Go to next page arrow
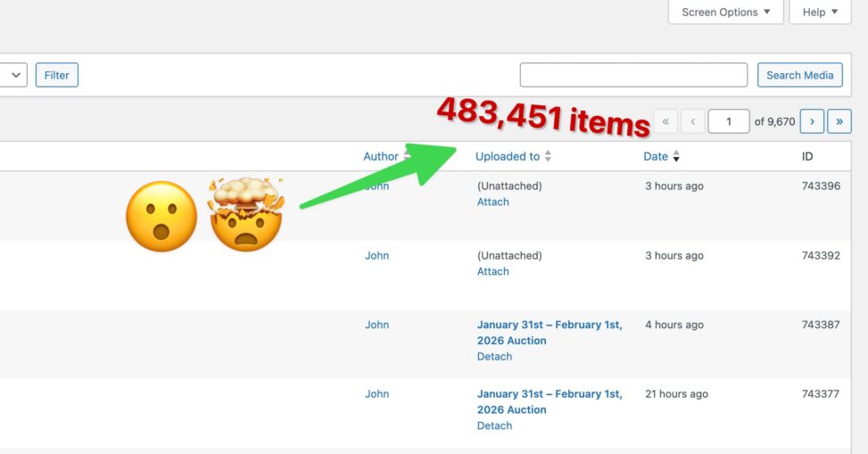This screenshot has height=454, width=868. (811, 121)
